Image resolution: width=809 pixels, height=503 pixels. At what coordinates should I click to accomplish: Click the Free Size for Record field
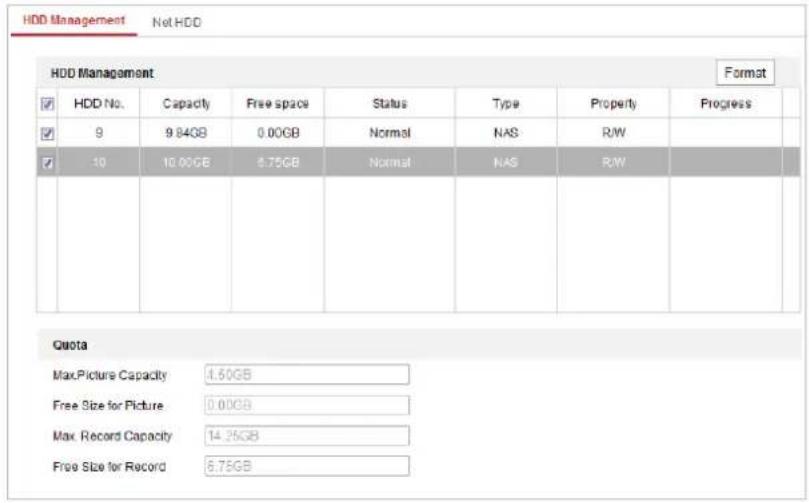tap(307, 466)
